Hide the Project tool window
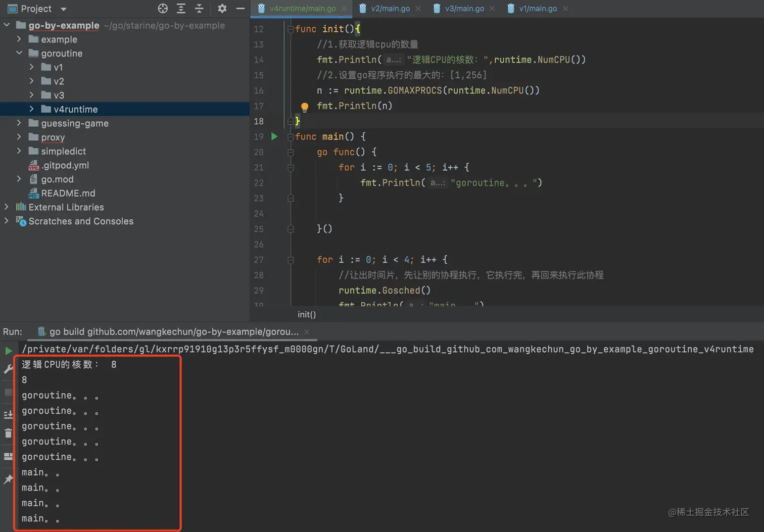764x532 pixels. click(x=241, y=9)
